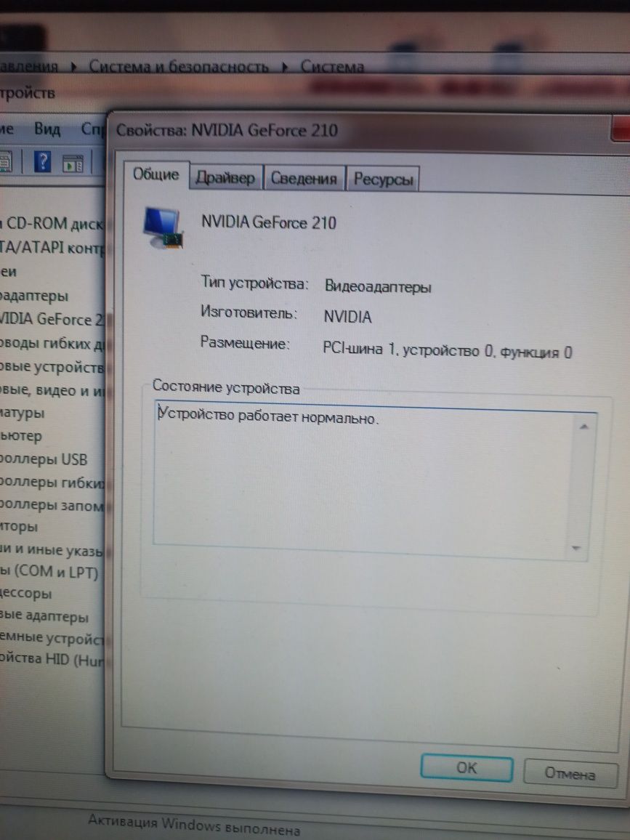Click the status box scroll up arrow

pyautogui.click(x=584, y=427)
